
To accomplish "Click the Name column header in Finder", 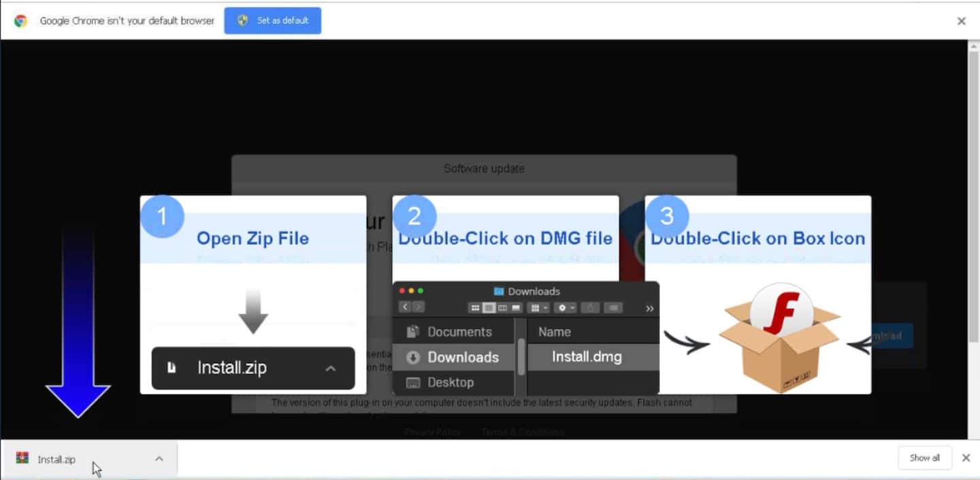I will [555, 332].
